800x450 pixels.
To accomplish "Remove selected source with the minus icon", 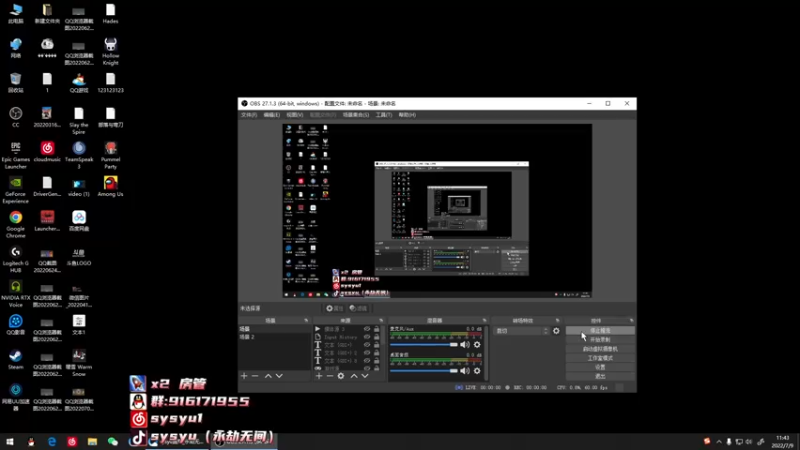I will (330, 376).
